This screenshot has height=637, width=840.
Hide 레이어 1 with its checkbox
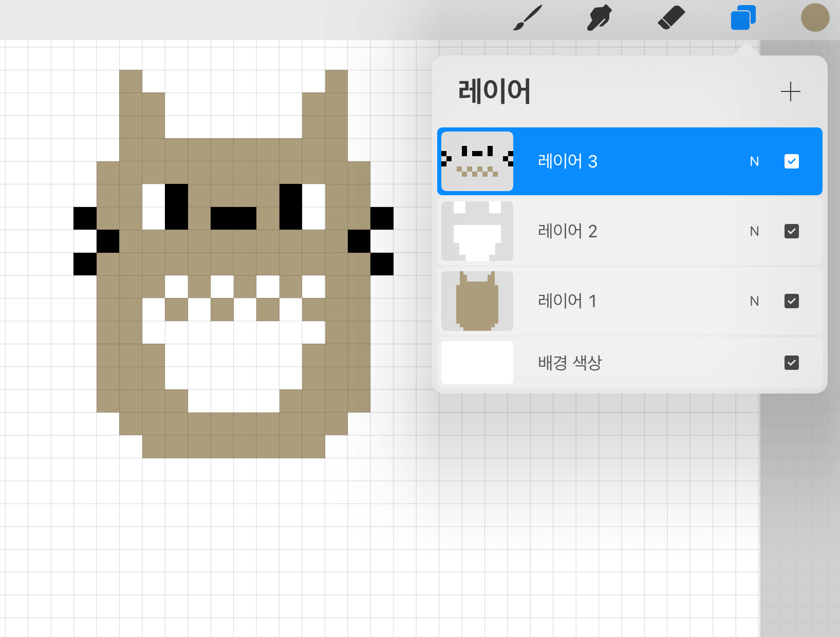[792, 301]
